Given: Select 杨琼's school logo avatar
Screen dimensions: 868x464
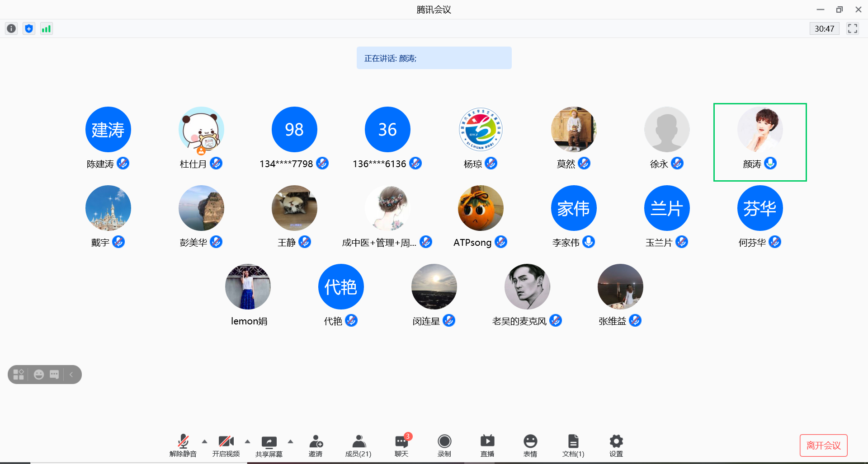Looking at the screenshot, I should [481, 130].
